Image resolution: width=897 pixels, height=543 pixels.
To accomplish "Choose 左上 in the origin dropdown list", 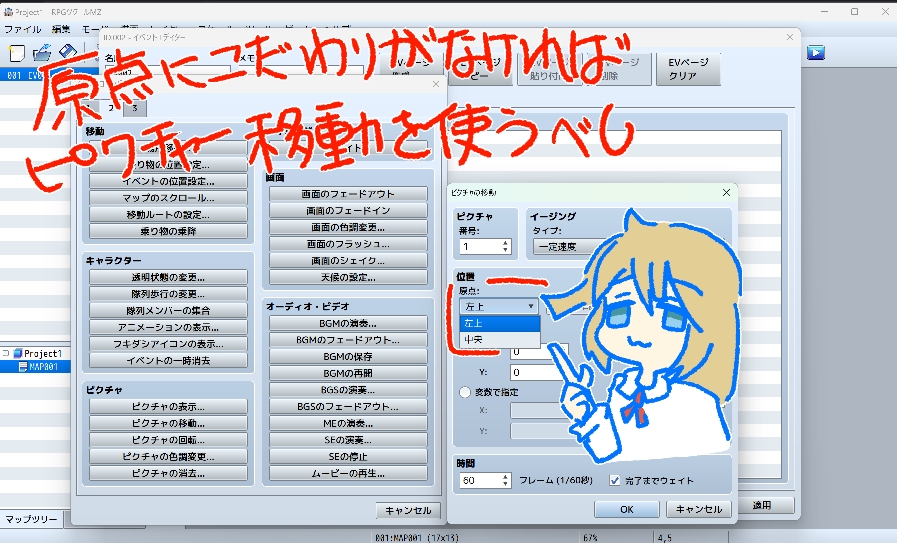I will point(499,323).
